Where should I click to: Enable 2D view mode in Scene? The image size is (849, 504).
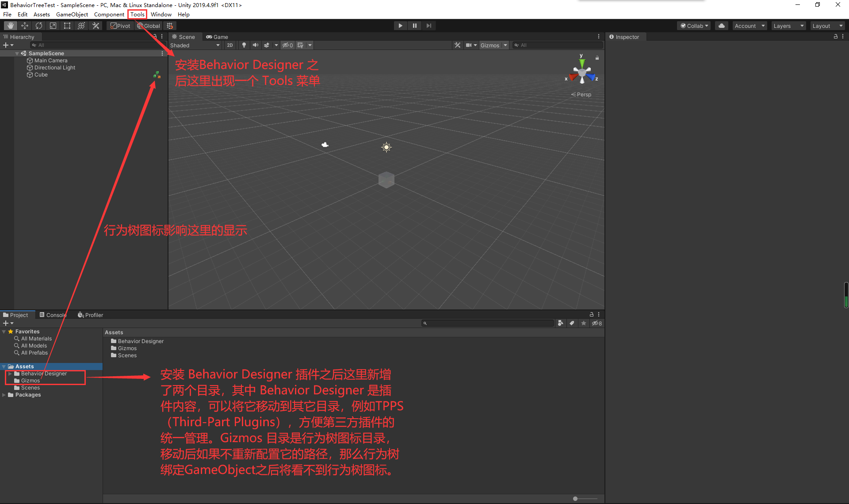[230, 45]
